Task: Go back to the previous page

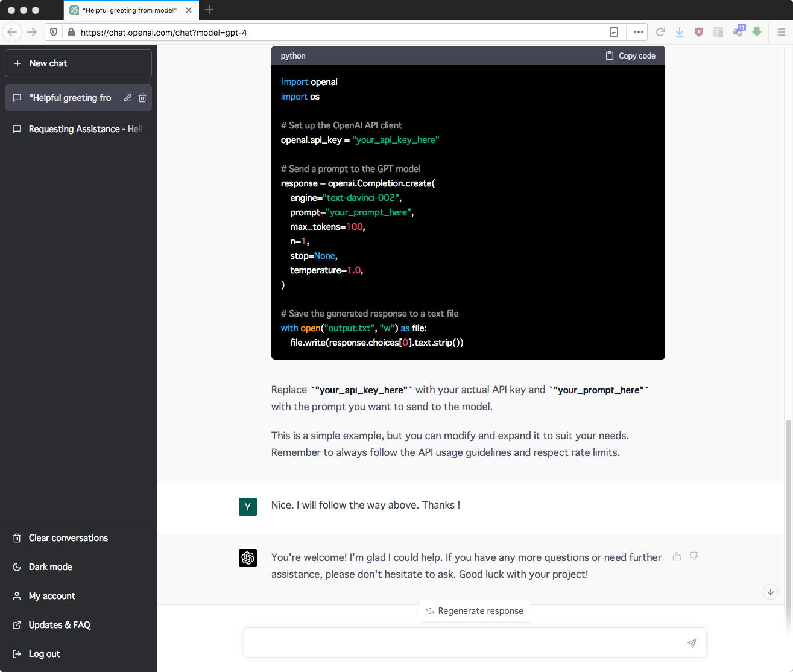Action: pyautogui.click(x=12, y=32)
